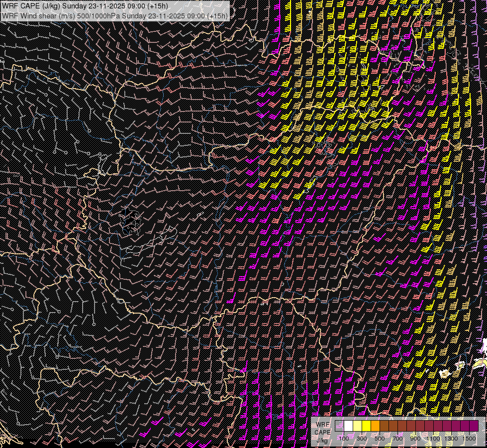This screenshot has height=448, width=487.
Task: Pick the pale yellow CAPE legend swatch
Action: tap(357, 426)
